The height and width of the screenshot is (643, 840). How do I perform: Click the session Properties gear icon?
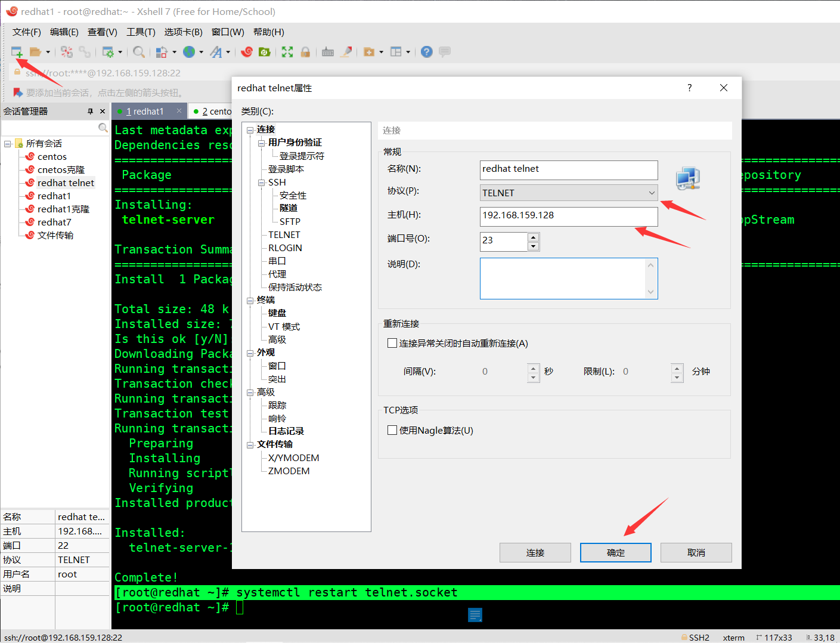109,51
